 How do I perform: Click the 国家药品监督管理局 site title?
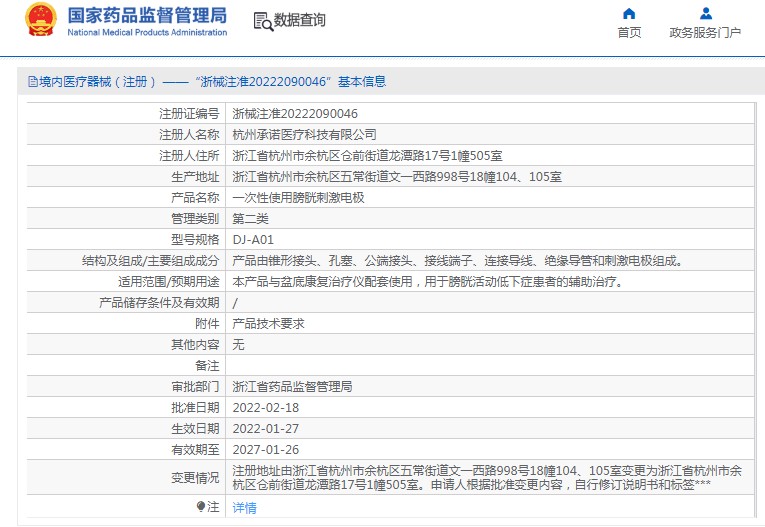coord(147,16)
